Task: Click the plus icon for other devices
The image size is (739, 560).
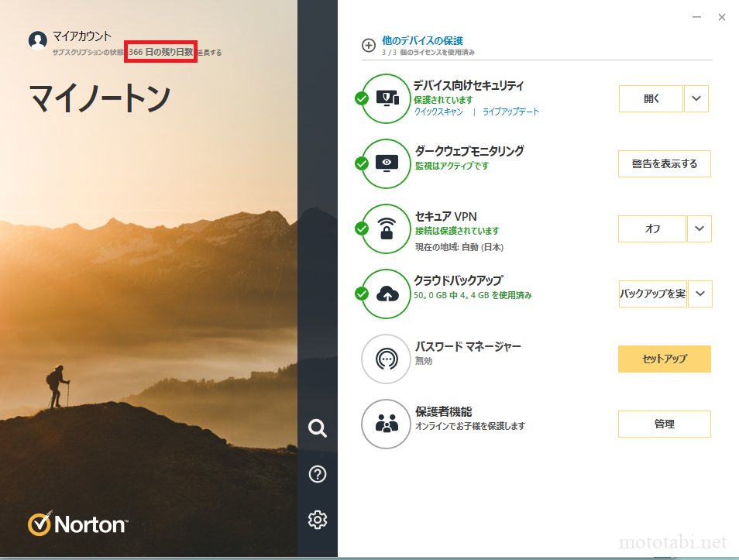Action: pyautogui.click(x=369, y=45)
